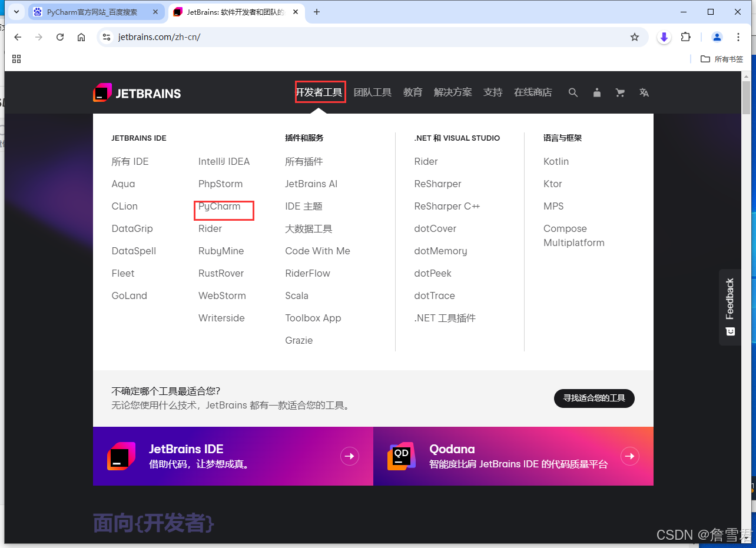The image size is (756, 548).
Task: Open the Fleet link
Action: [x=123, y=274]
